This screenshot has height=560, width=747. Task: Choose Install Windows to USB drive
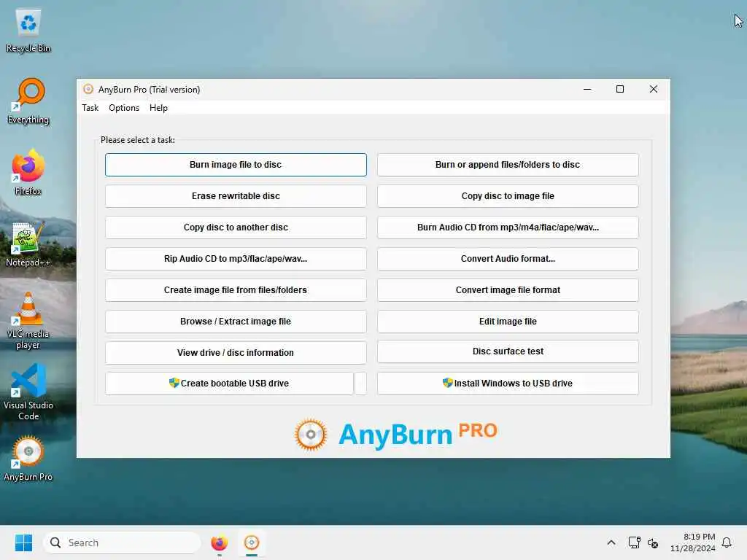point(508,384)
